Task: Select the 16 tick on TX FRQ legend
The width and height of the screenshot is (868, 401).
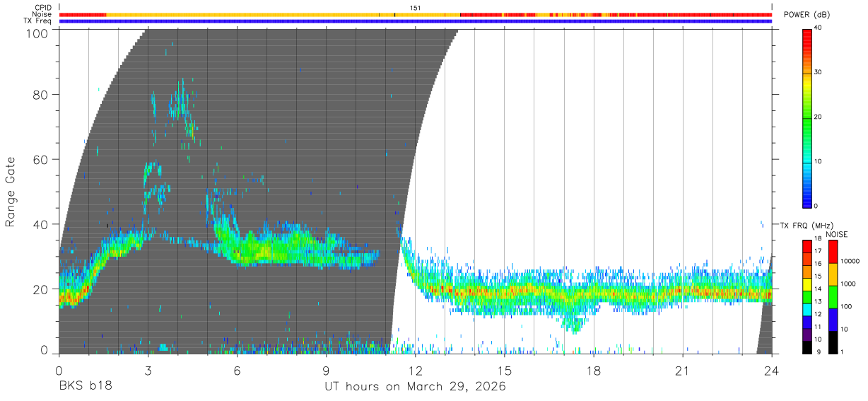Action: coord(819,263)
